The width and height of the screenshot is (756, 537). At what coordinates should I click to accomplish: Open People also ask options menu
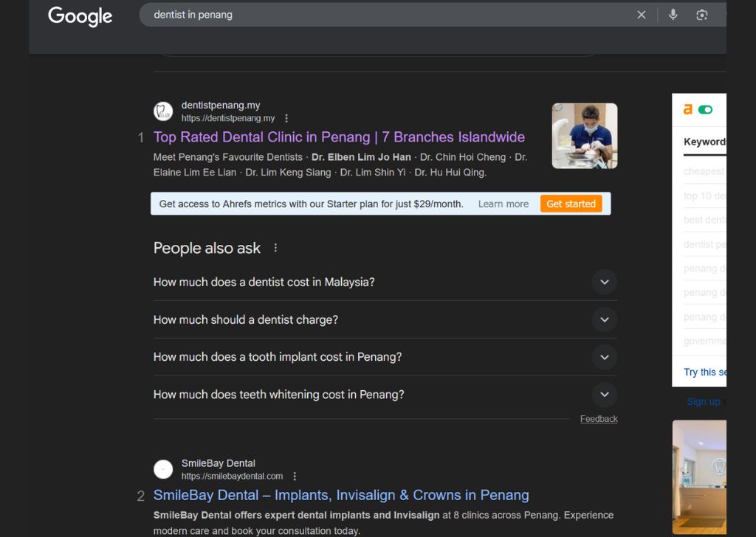coord(275,248)
